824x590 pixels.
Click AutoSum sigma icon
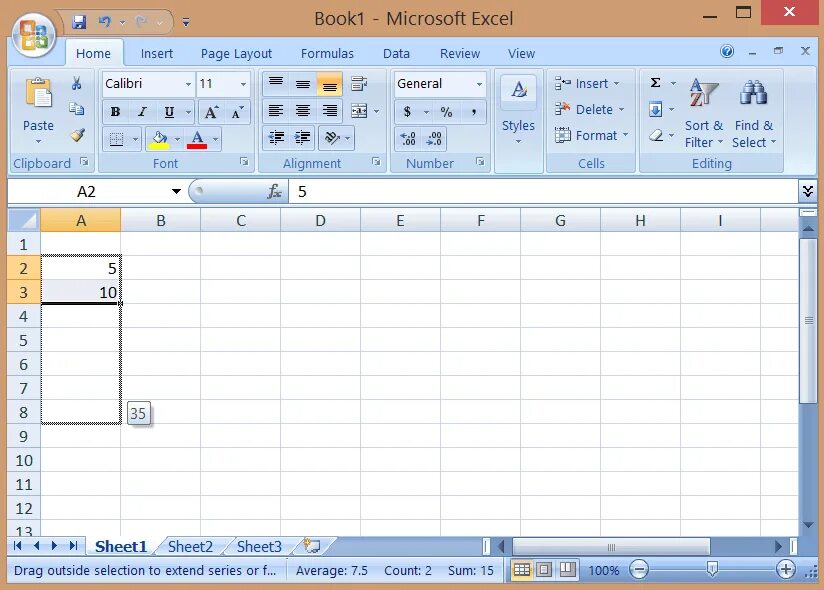click(x=655, y=82)
